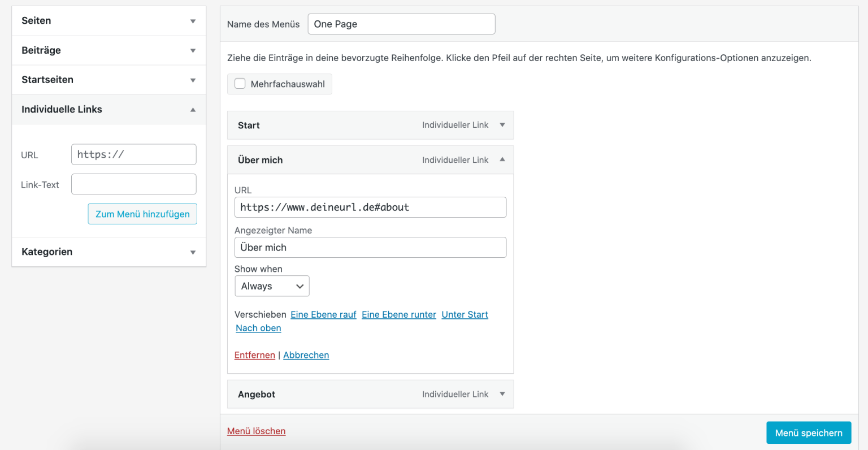Viewport: 868px width, 450px height.
Task: Click the Eine Ebene rauf link
Action: 323,314
